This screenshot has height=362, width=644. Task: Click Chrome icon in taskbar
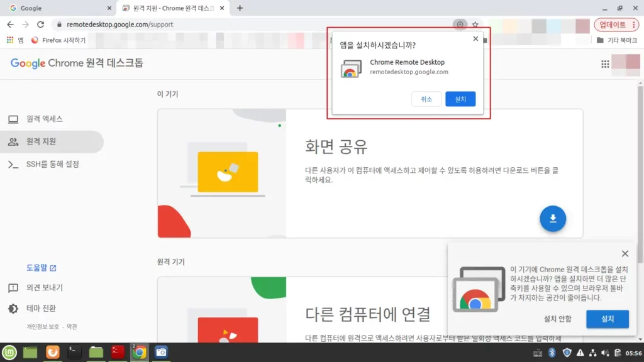(139, 353)
